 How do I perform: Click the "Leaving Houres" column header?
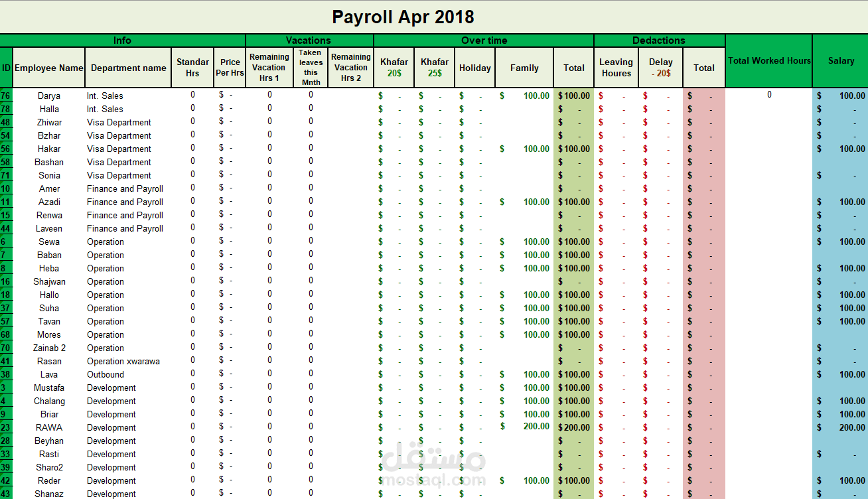[616, 67]
